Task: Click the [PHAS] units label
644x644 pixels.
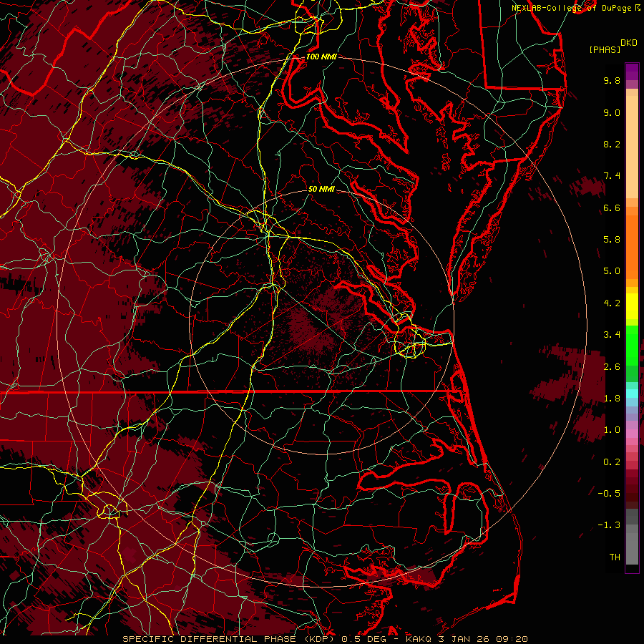Action: [x=605, y=49]
